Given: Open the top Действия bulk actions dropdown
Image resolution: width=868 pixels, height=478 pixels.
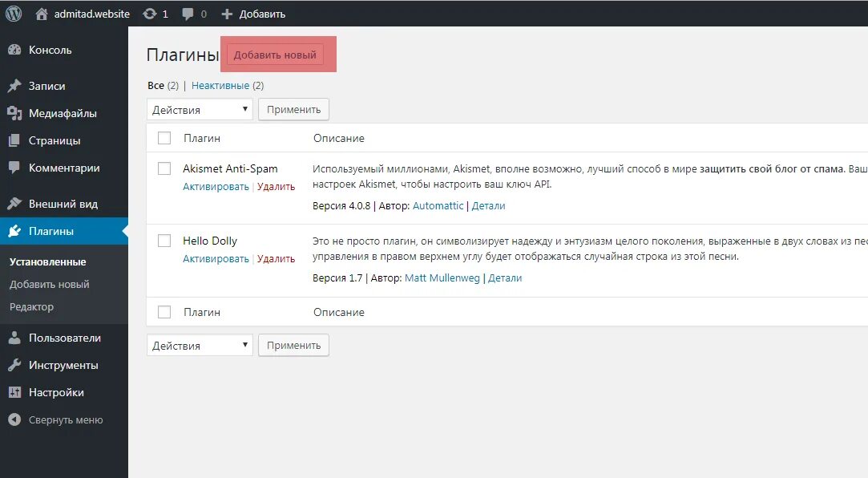Looking at the screenshot, I should (200, 110).
